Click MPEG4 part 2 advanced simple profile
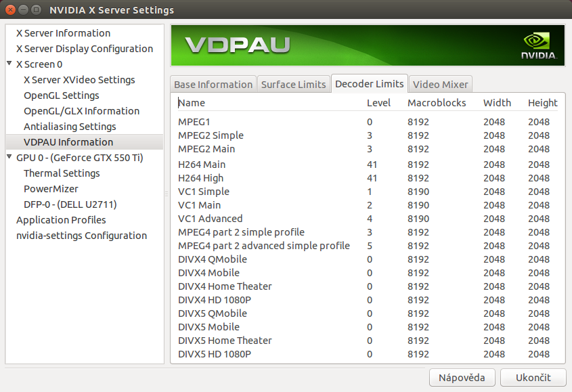Image resolution: width=572 pixels, height=392 pixels. [264, 246]
